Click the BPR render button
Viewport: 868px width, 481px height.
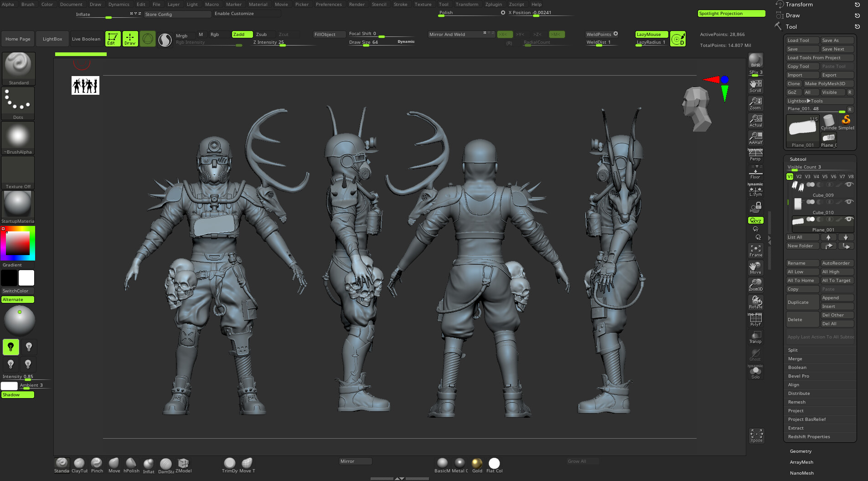pyautogui.click(x=755, y=59)
